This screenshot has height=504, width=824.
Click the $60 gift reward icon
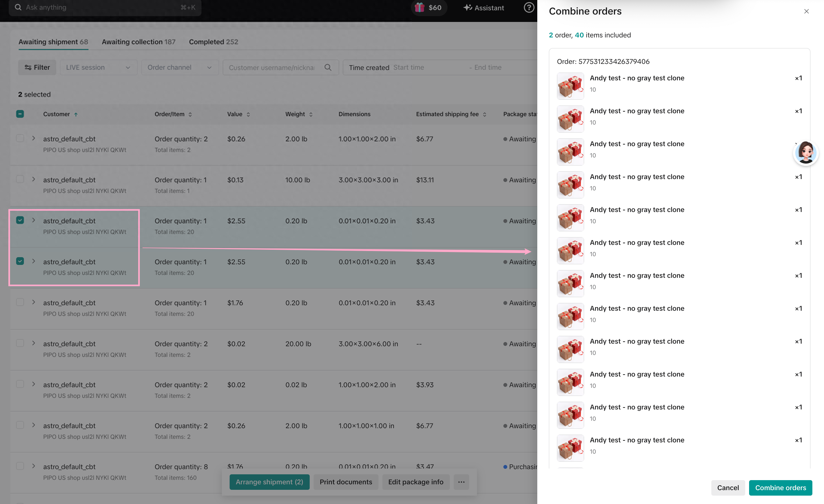(x=429, y=8)
